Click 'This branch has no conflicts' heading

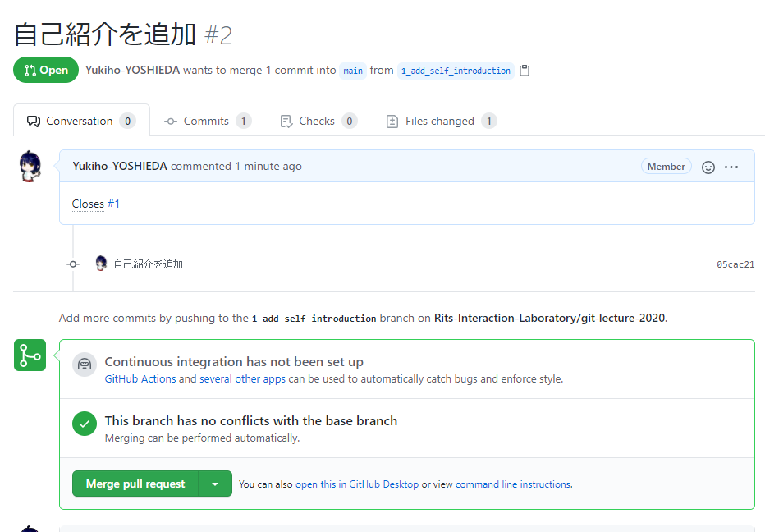point(251,420)
